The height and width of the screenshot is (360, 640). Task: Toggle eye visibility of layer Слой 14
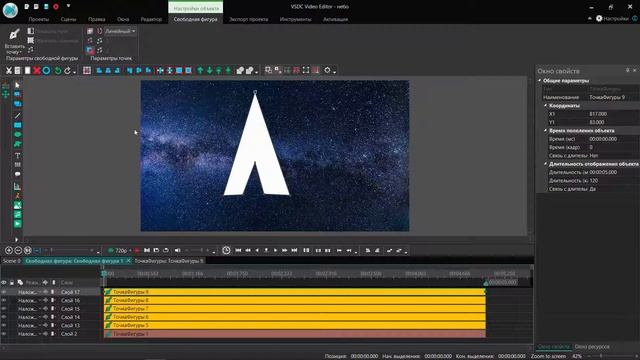4,317
